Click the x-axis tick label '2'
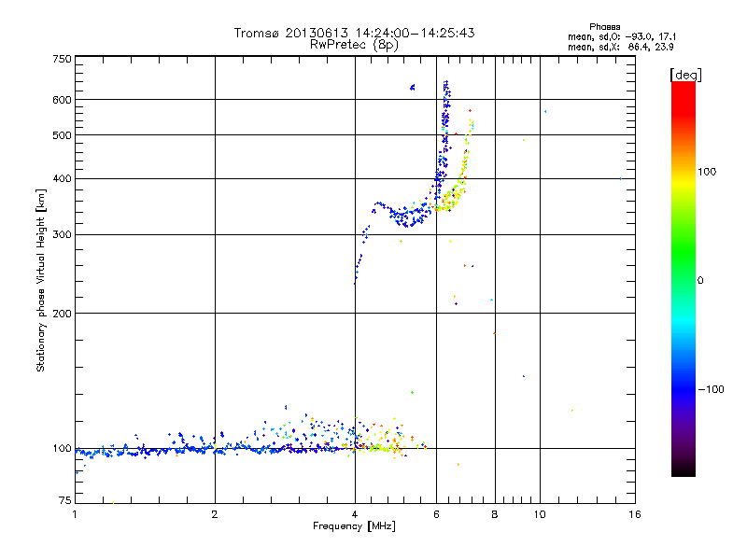747x560 pixels. coord(215,514)
